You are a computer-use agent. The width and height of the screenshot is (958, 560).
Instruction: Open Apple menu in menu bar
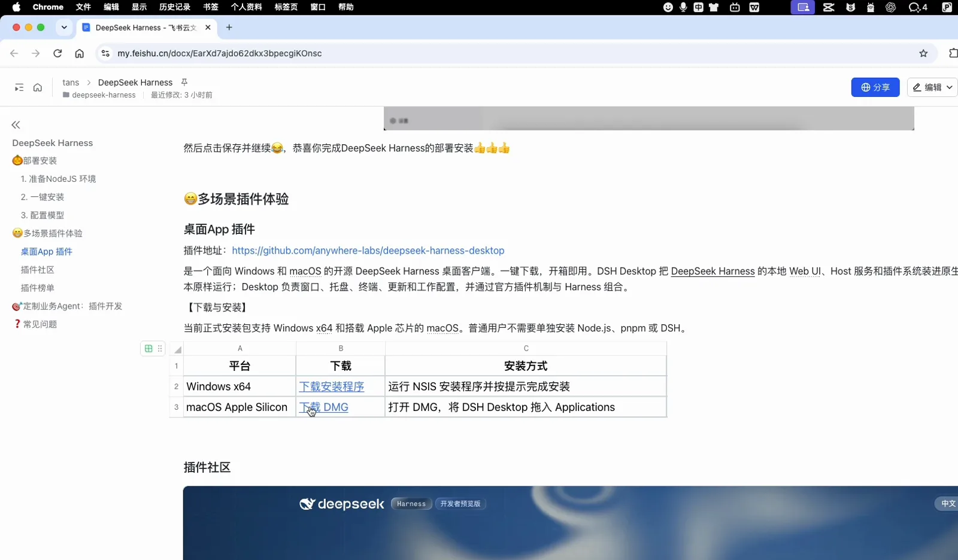pyautogui.click(x=16, y=7)
